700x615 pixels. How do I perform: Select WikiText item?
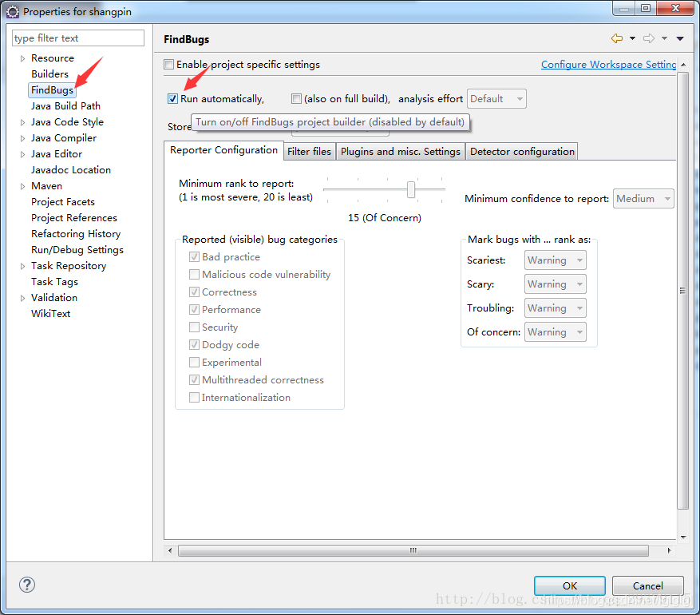click(50, 314)
